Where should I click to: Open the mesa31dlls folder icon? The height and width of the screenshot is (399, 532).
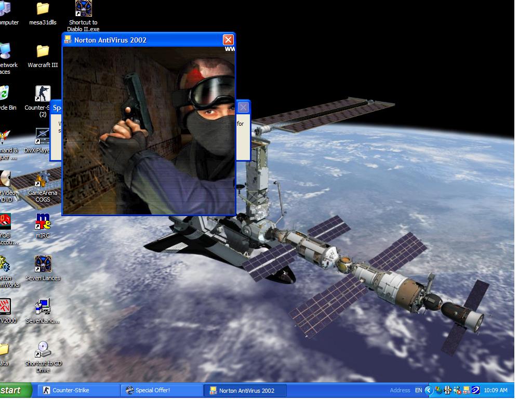(x=43, y=14)
